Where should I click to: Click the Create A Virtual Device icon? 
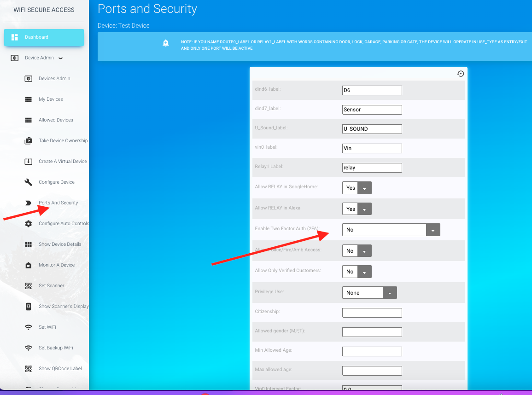[29, 162]
